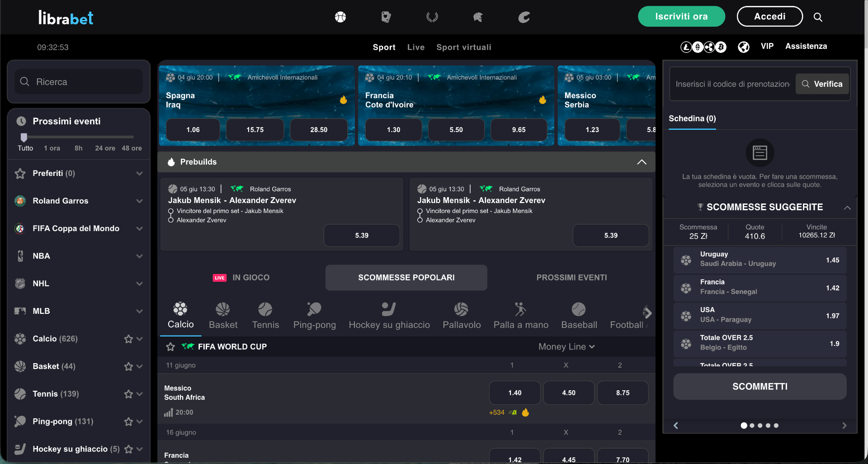Image resolution: width=868 pixels, height=464 pixels.
Task: Expand the NHL sidebar chevron
Action: [139, 284]
